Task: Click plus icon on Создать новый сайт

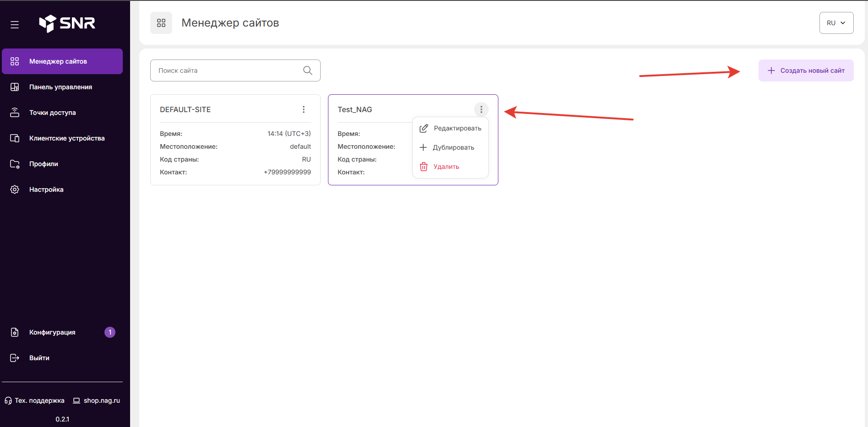Action: click(x=771, y=70)
